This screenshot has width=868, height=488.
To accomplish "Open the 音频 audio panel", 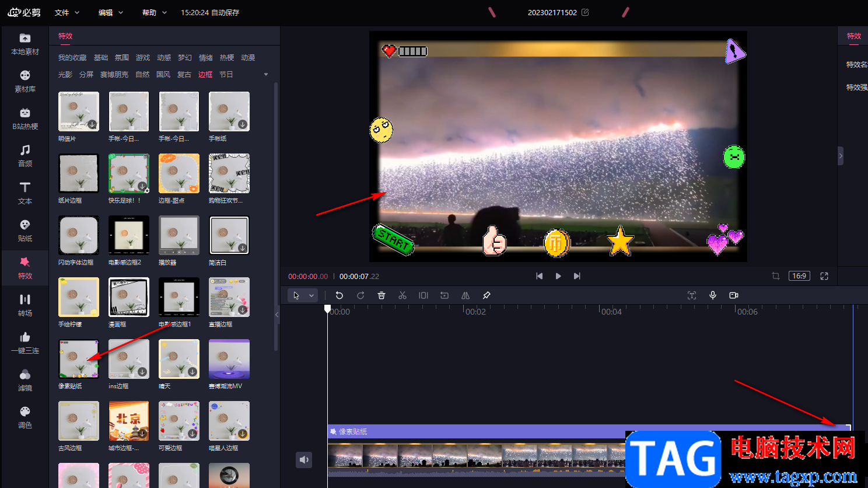I will [25, 156].
